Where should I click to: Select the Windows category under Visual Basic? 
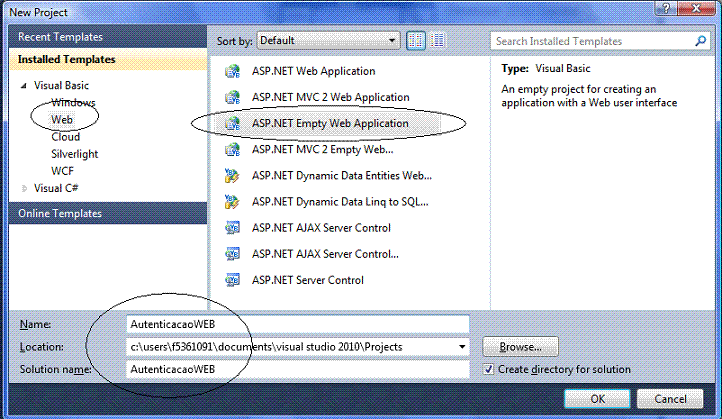(x=73, y=103)
